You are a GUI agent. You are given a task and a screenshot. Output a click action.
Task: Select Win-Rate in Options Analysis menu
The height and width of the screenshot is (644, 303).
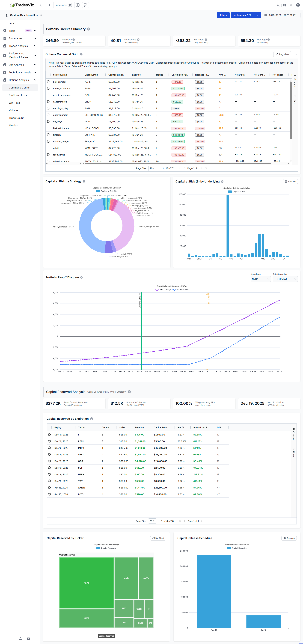click(14, 103)
